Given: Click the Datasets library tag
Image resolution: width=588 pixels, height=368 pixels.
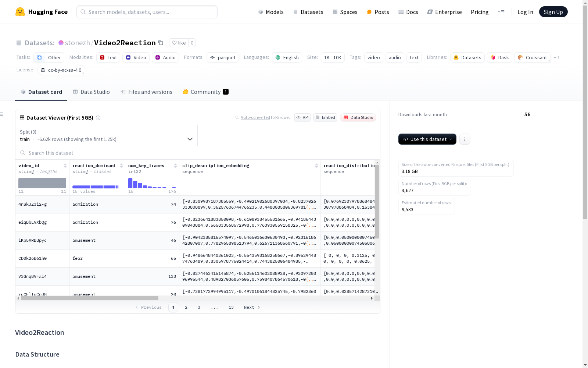Looking at the screenshot, I should 467,57.
